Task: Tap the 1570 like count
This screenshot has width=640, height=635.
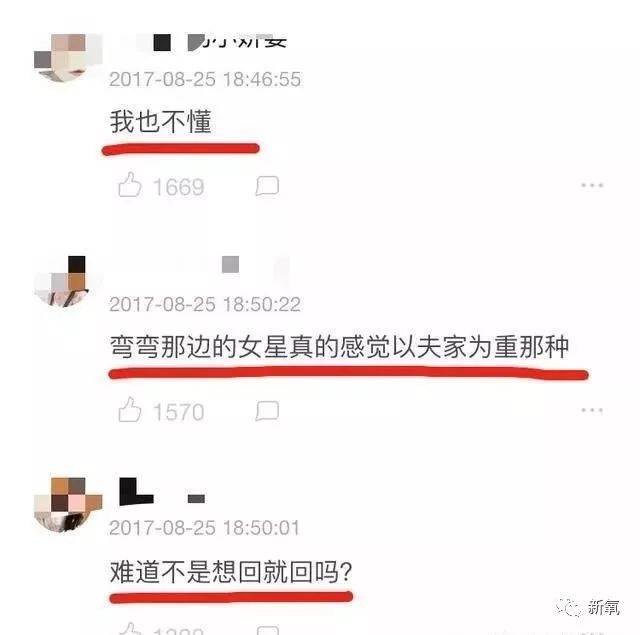Action: click(178, 412)
